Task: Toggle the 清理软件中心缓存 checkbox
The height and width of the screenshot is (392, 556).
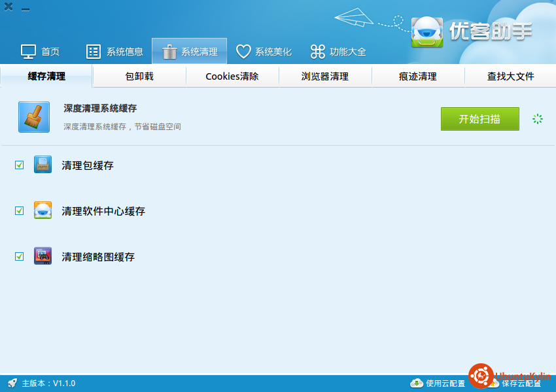Action: (20, 211)
